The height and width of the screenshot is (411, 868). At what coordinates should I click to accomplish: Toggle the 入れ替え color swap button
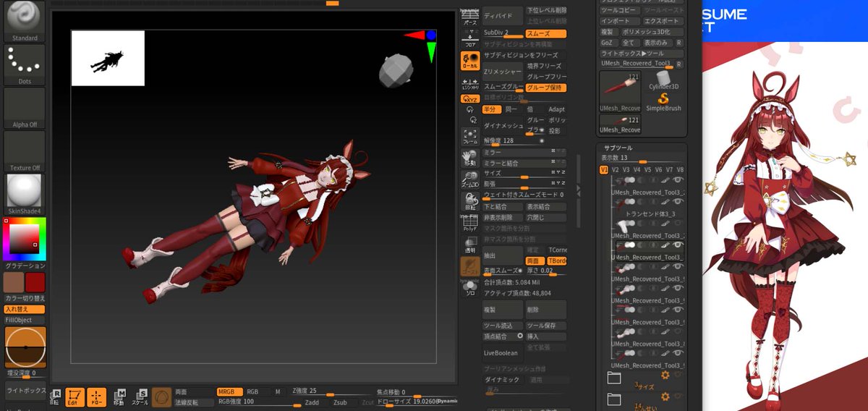[x=25, y=309]
